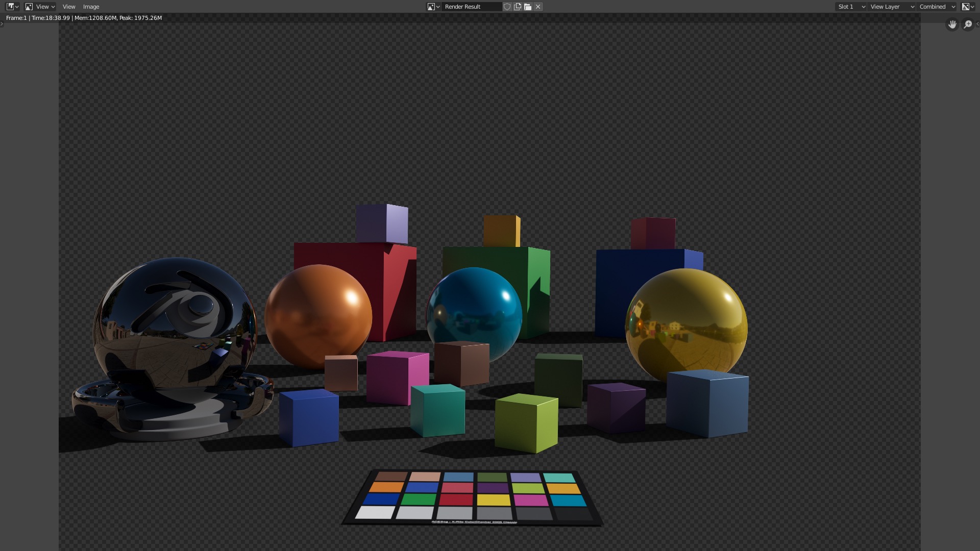
Task: Open the image editor mode dropdown showing View
Action: click(x=42, y=7)
